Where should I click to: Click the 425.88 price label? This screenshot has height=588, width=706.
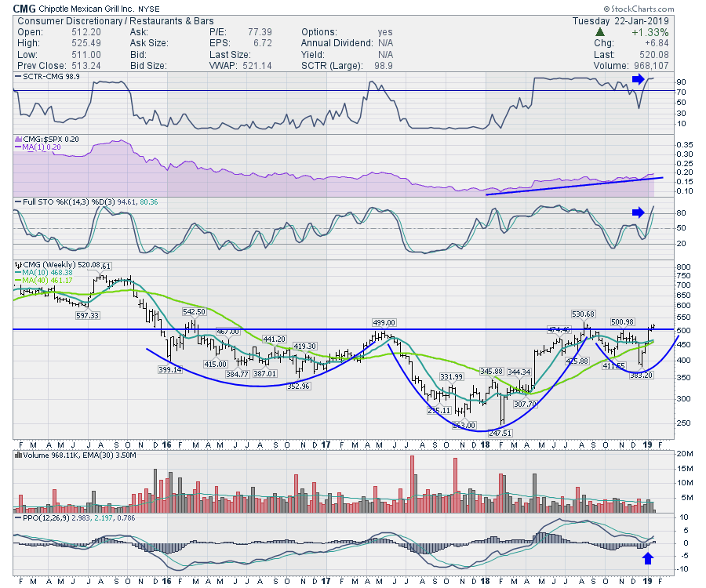click(x=577, y=361)
